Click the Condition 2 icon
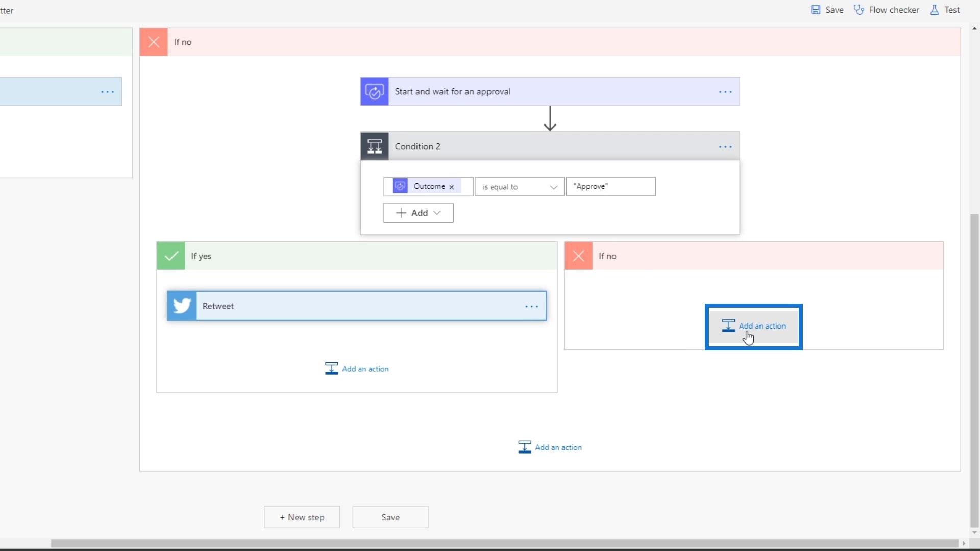 [375, 146]
